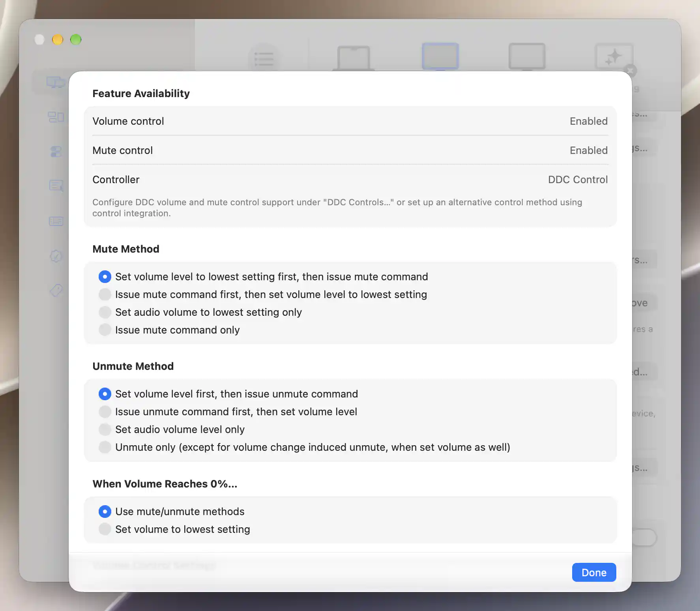Click 'When Volume Reaches 0%...' heading
700x611 pixels.
click(x=165, y=484)
